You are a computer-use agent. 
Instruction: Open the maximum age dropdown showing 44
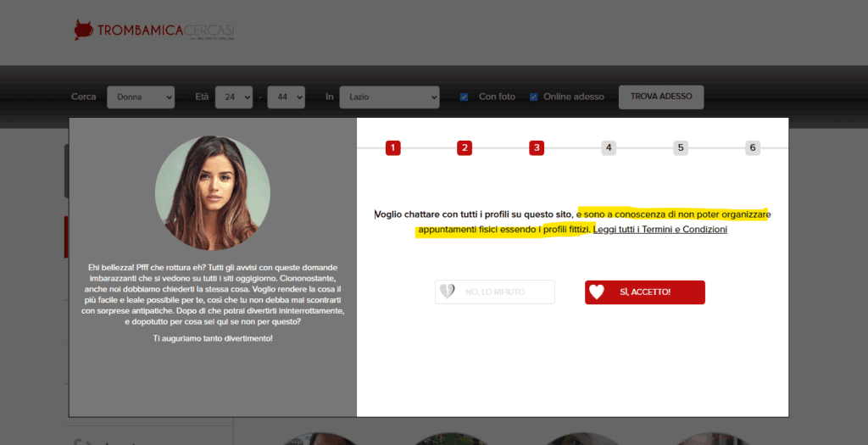pos(287,97)
